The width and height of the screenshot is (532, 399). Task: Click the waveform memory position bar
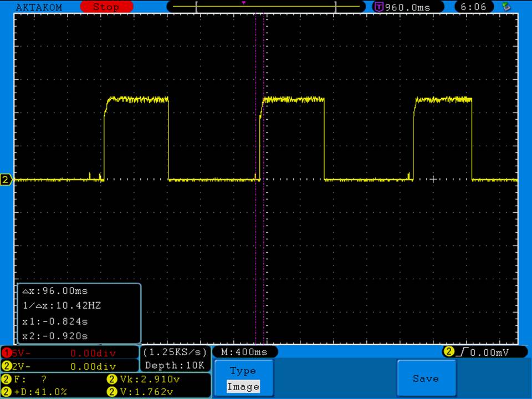pos(266,7)
